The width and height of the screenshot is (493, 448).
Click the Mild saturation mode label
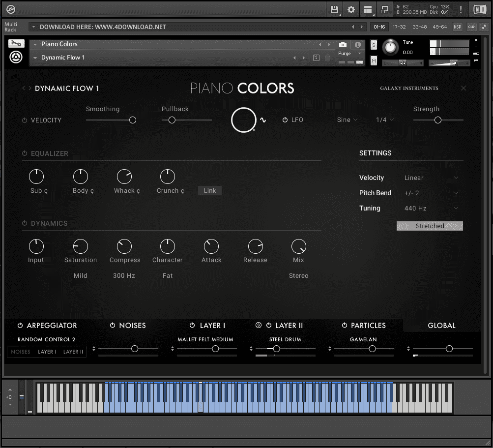pyautogui.click(x=81, y=275)
